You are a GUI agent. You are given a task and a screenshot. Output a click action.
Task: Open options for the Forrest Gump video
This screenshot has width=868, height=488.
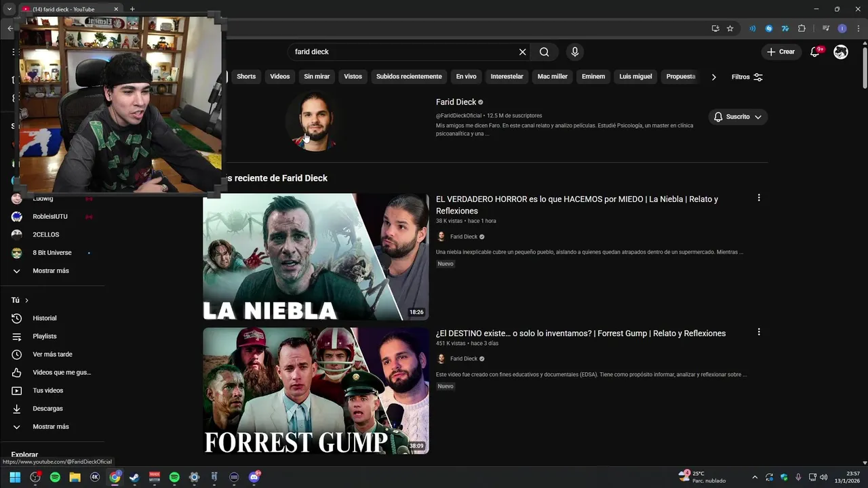[759, 332]
